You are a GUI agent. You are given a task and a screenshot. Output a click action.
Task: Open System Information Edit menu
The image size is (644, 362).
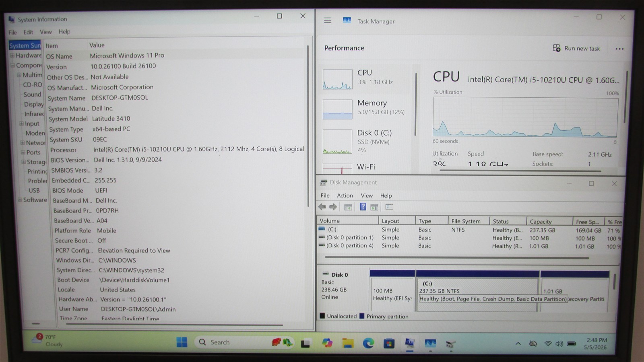click(28, 32)
